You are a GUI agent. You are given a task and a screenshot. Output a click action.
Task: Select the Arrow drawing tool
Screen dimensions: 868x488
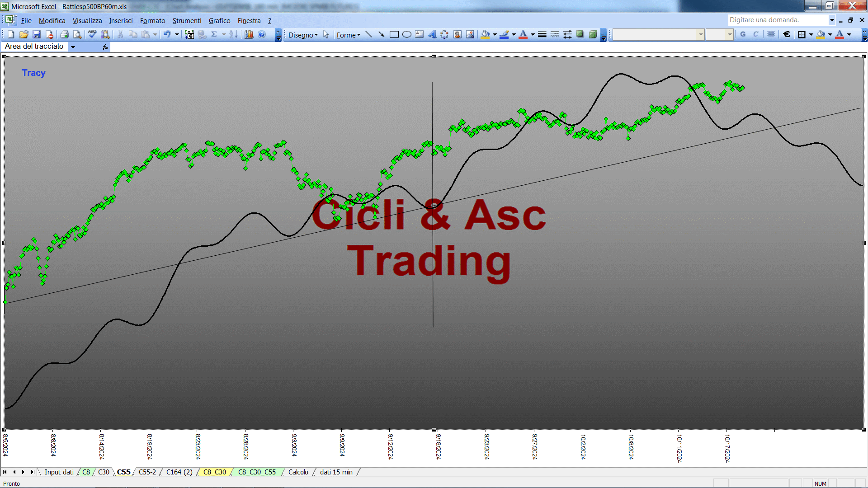pyautogui.click(x=382, y=34)
